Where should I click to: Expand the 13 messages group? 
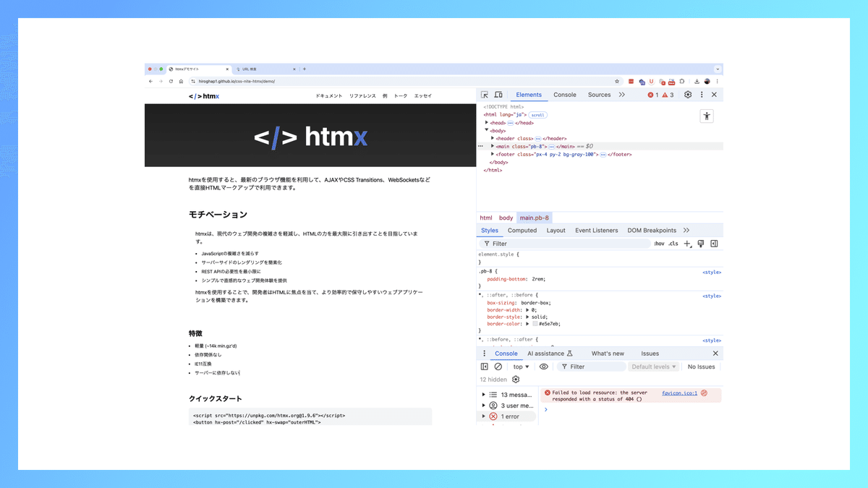tap(484, 395)
